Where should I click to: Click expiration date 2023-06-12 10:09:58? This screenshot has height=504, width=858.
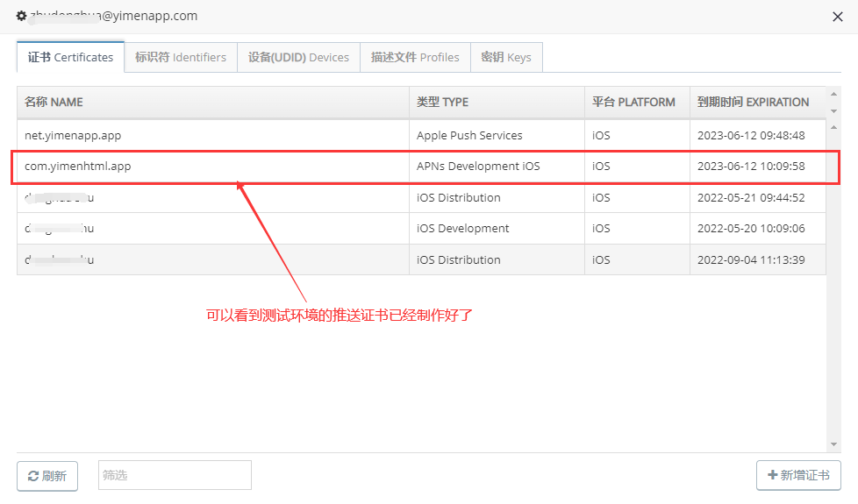751,167
